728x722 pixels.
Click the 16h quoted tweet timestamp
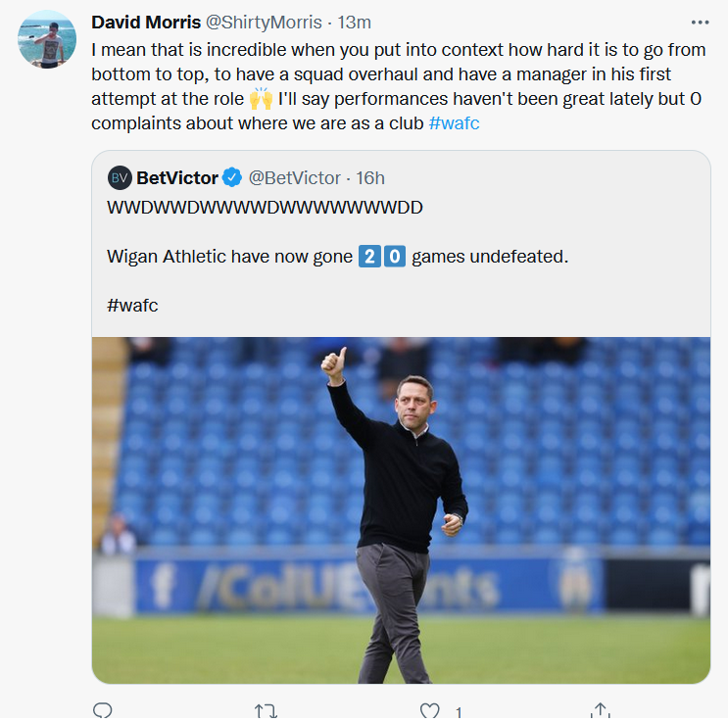click(370, 177)
